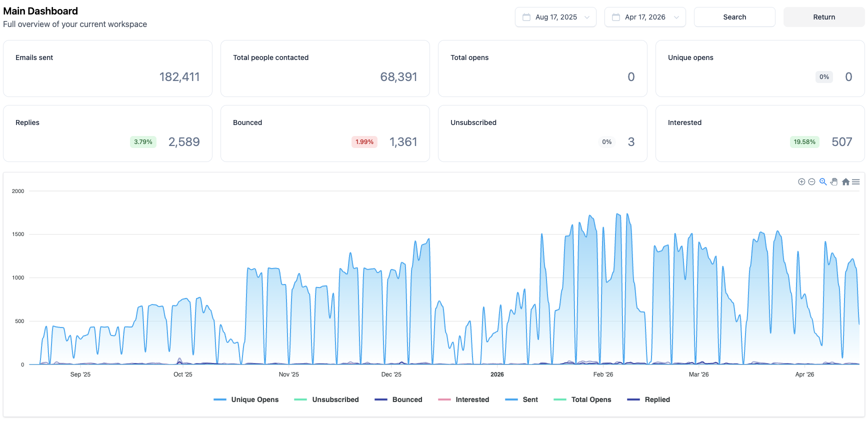Open the chart hamburger menu
The width and height of the screenshot is (868, 426).
(856, 182)
